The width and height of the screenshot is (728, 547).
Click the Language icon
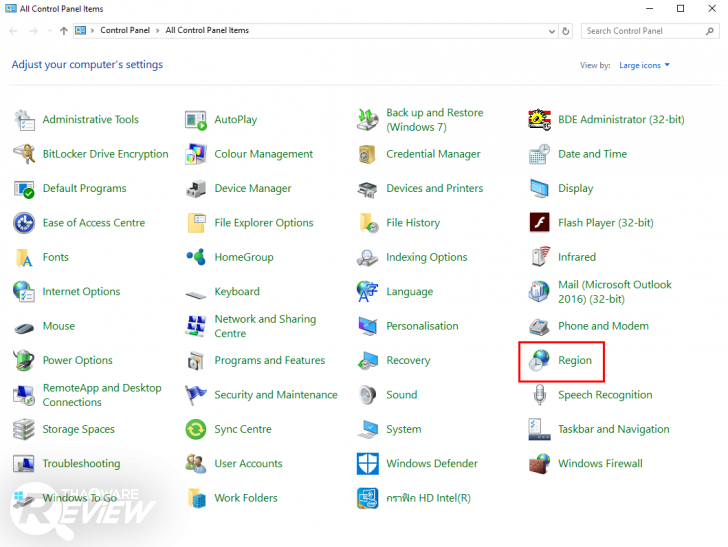[x=368, y=292]
